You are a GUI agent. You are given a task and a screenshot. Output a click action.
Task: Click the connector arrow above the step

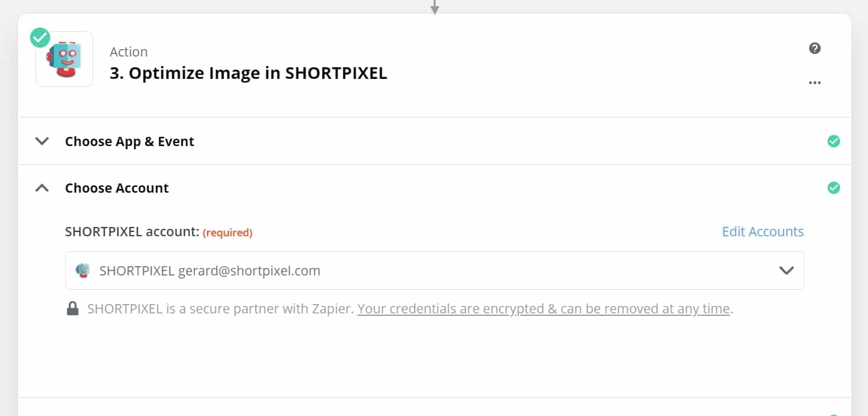435,7
